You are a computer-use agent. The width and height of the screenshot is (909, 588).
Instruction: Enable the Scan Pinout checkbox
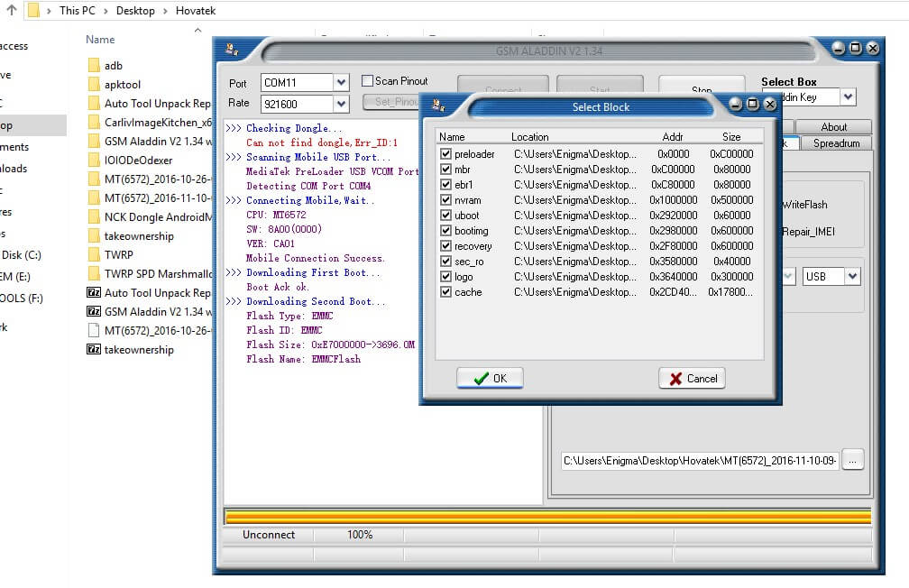[368, 80]
